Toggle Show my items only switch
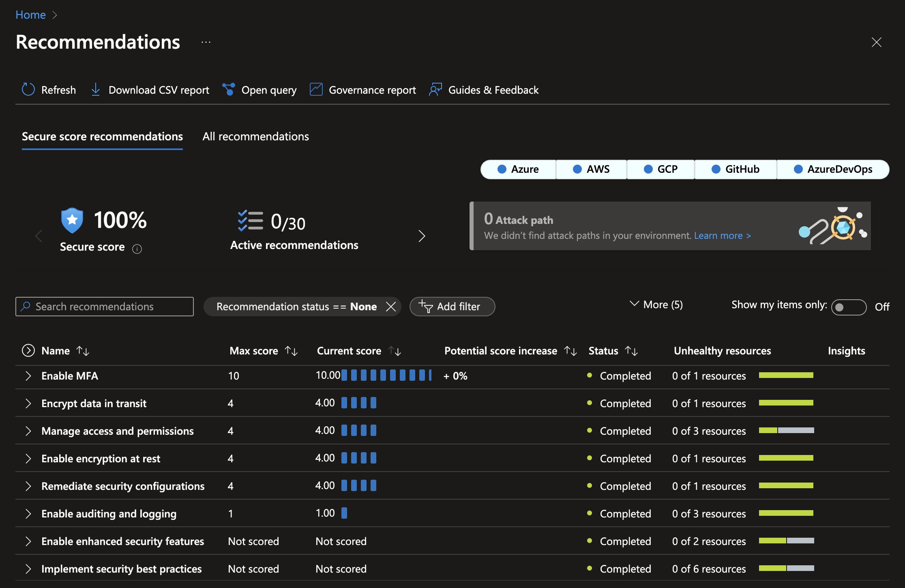Image resolution: width=905 pixels, height=588 pixels. coord(848,307)
